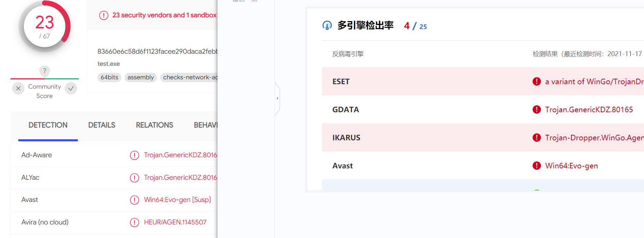This screenshot has height=238, width=644.
Task: Click the Win64:Evo-gen [Susp] detection result
Action: pos(177,200)
